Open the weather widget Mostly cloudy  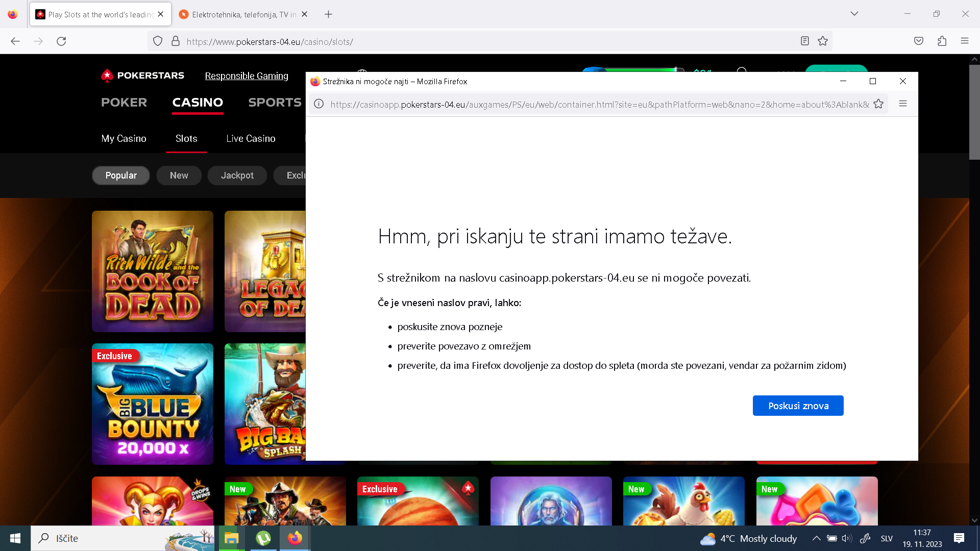[x=748, y=538]
